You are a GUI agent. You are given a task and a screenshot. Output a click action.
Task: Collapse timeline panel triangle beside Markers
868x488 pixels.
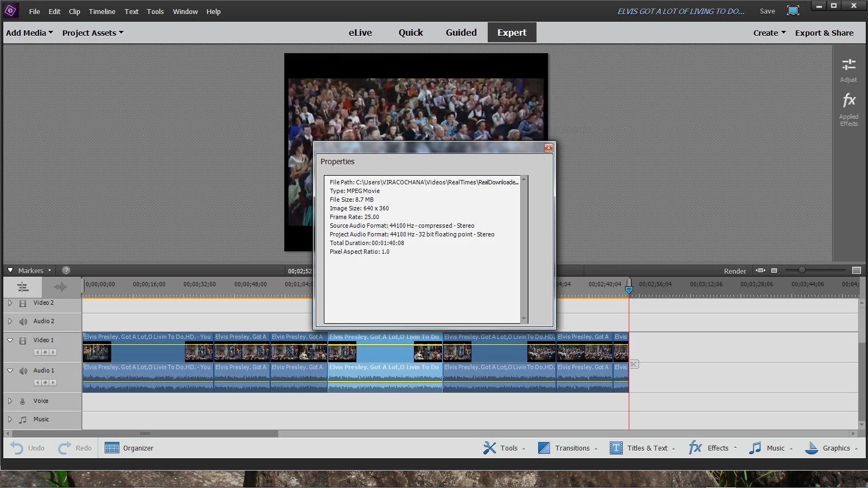coord(10,270)
